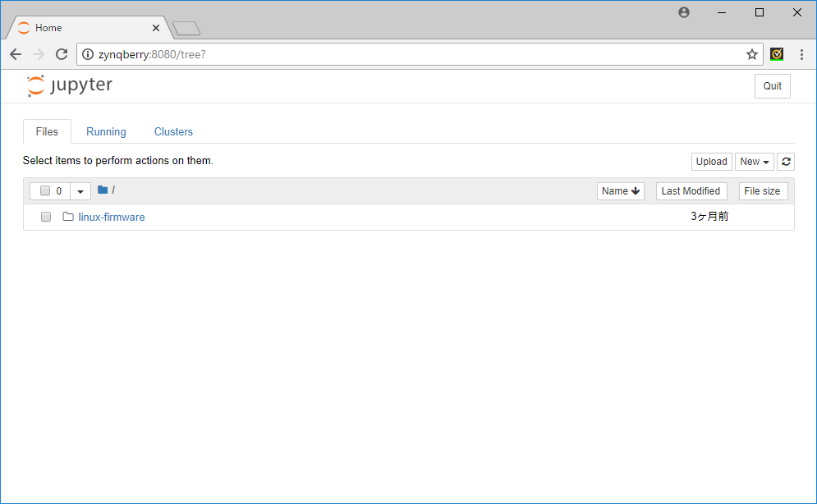Expand the selection type dropdown arrow
The height and width of the screenshot is (504, 817).
point(80,191)
